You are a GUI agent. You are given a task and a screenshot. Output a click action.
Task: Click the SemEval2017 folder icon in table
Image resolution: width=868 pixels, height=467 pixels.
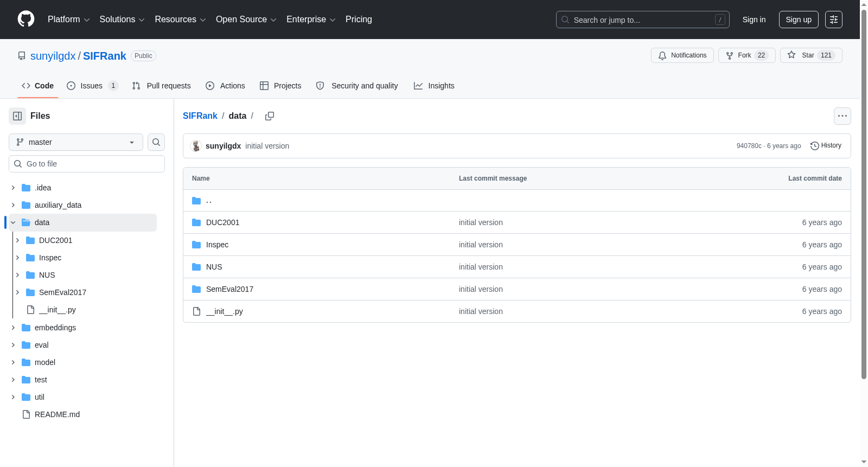click(196, 289)
